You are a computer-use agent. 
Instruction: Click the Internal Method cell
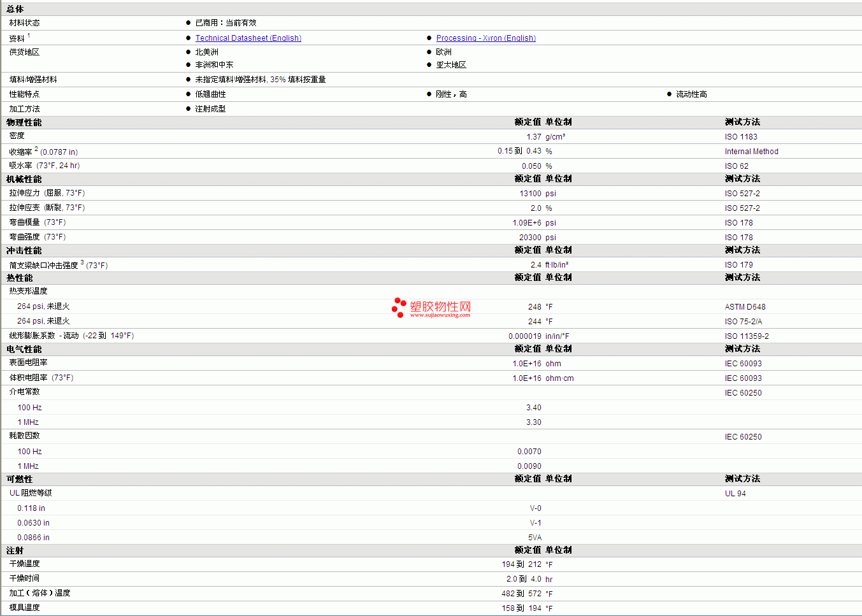coord(752,152)
